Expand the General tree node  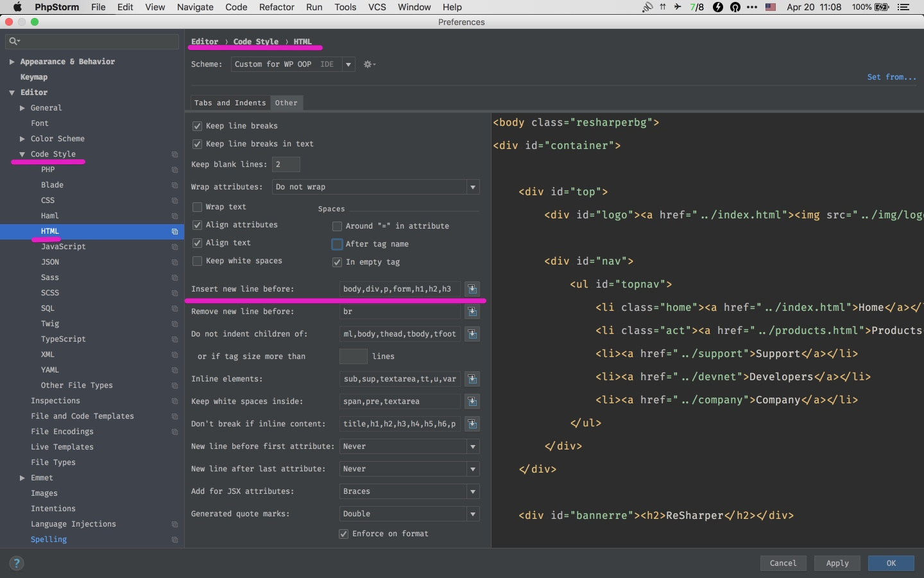pos(22,108)
